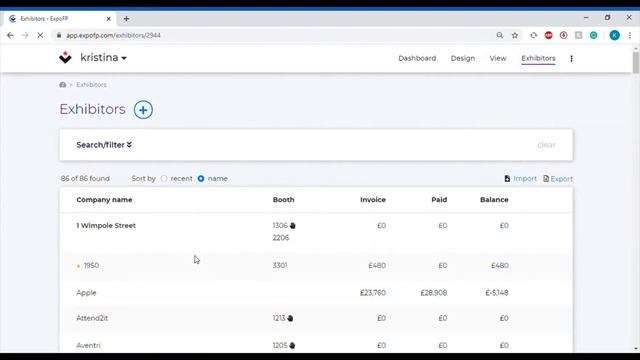Image resolution: width=640 pixels, height=360 pixels.
Task: Open the Apple exhibitor row
Action: click(316, 293)
